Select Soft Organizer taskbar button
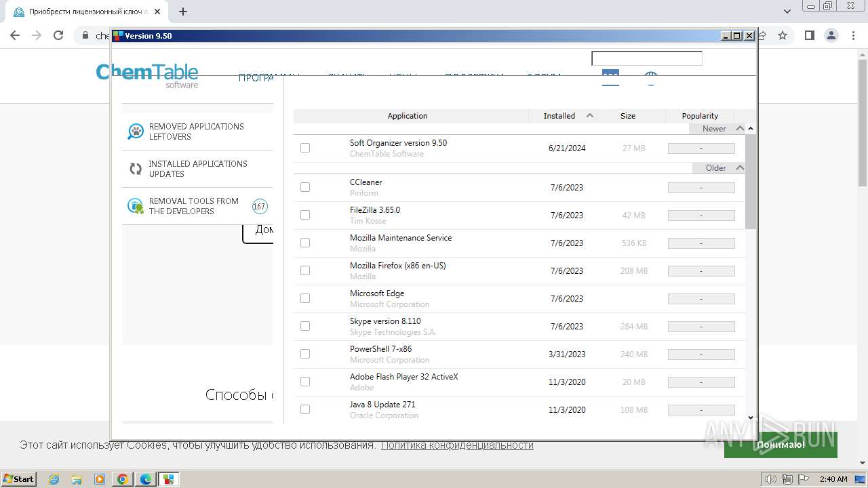This screenshot has height=488, width=868. click(169, 479)
